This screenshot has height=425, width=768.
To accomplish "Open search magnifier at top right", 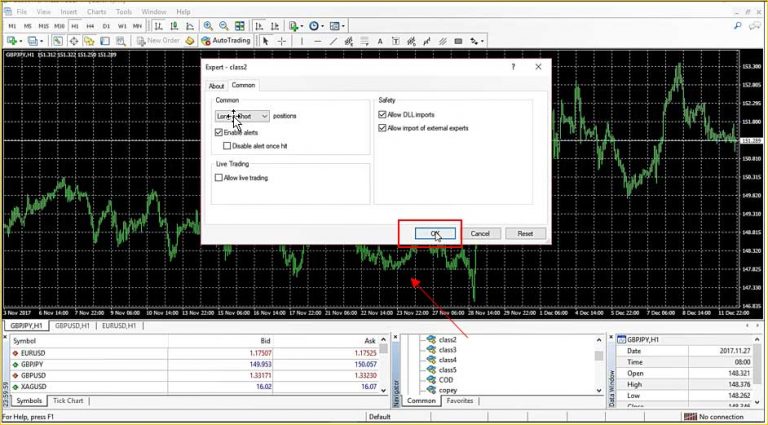I will [738, 25].
